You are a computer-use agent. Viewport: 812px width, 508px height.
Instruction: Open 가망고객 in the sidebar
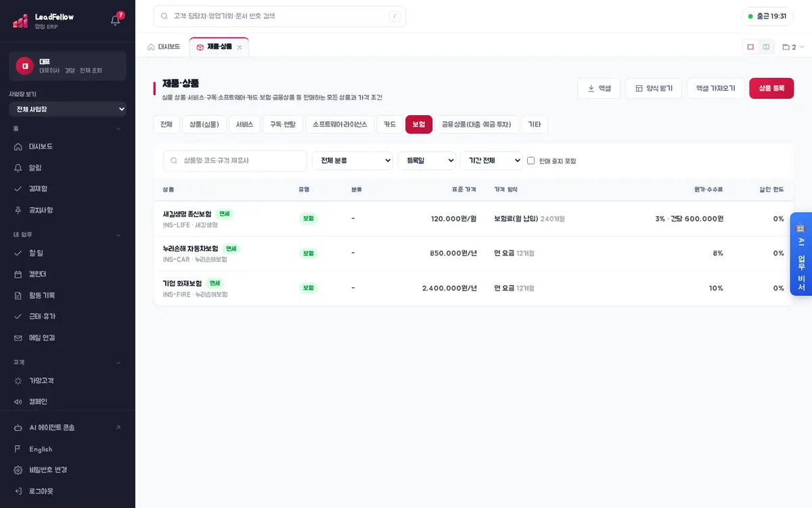[x=68, y=381]
